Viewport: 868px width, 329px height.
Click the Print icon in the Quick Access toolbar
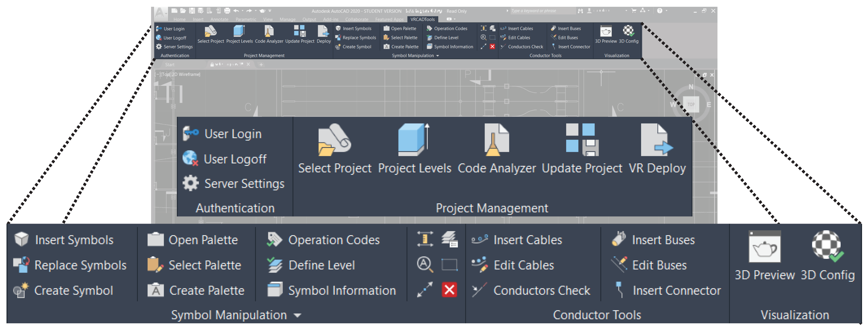tap(227, 11)
